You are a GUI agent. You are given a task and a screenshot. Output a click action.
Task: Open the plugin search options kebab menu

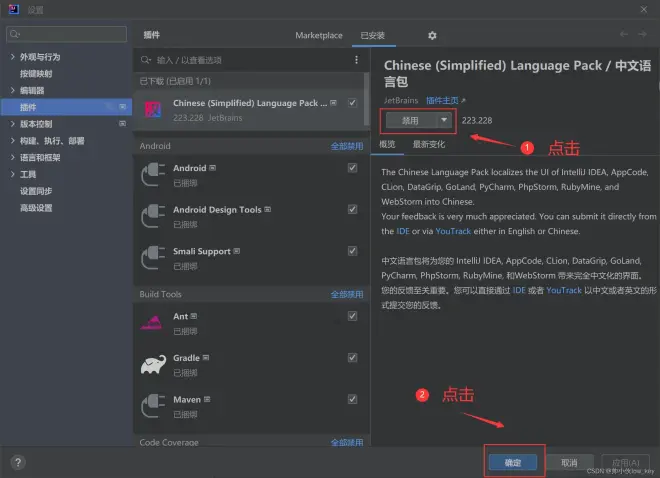[356, 60]
